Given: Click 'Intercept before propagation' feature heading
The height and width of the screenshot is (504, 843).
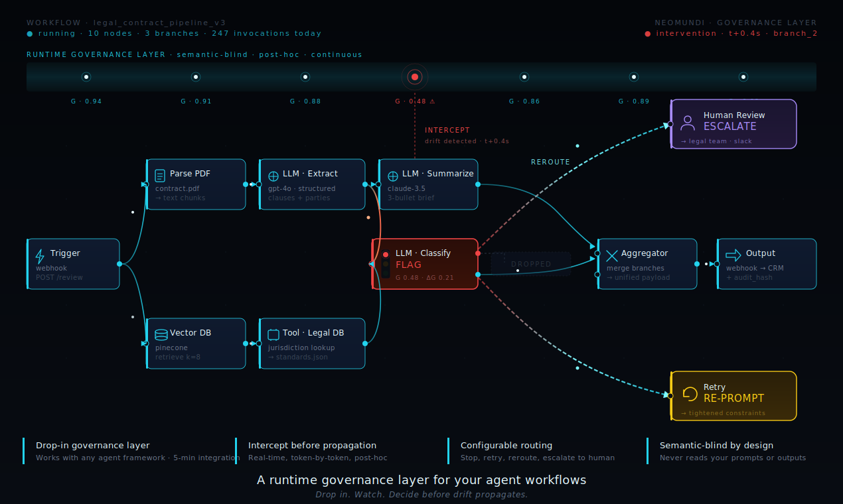Looking at the screenshot, I should coord(312,446).
